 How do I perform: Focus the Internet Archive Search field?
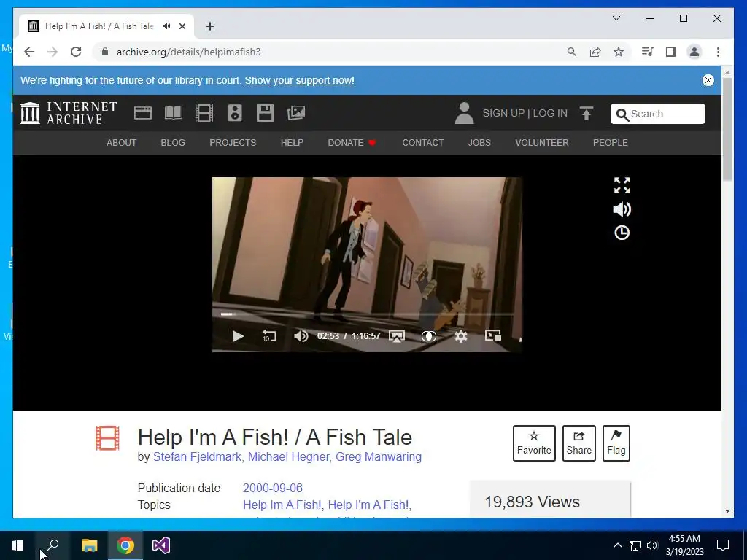coord(658,114)
